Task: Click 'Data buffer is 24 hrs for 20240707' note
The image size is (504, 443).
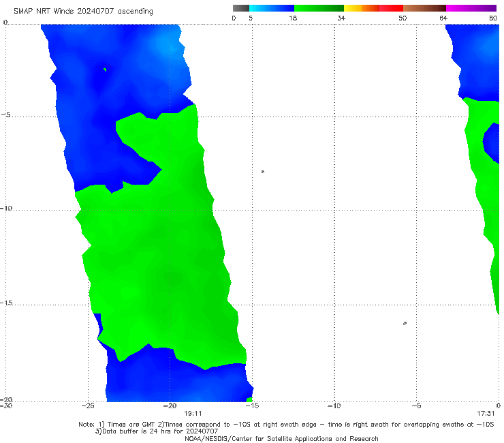Action: pyautogui.click(x=157, y=431)
